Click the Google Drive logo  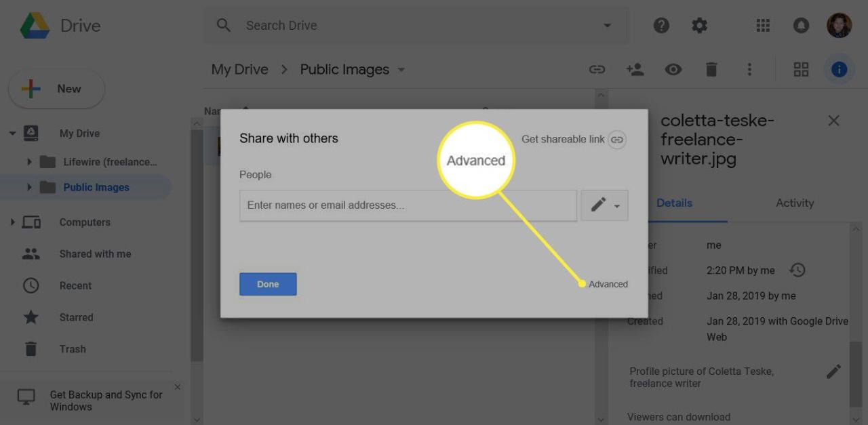(x=35, y=26)
